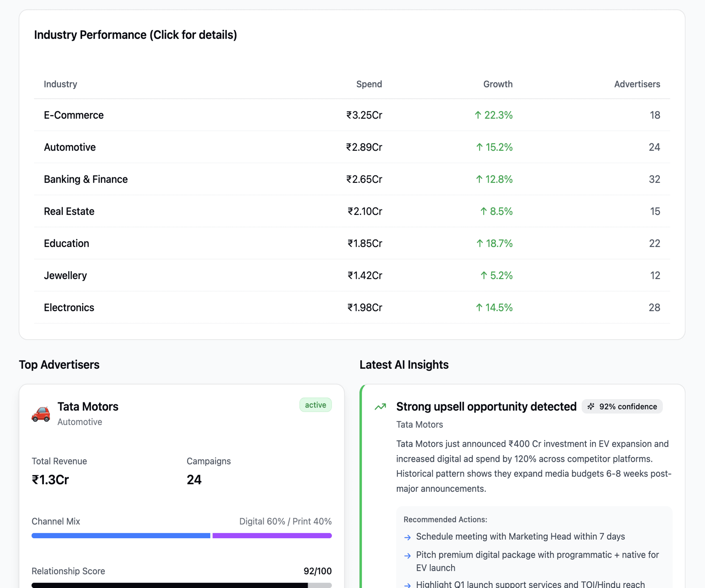Click the active status badge on Tata Motors
This screenshot has height=588, width=705.
(x=315, y=405)
